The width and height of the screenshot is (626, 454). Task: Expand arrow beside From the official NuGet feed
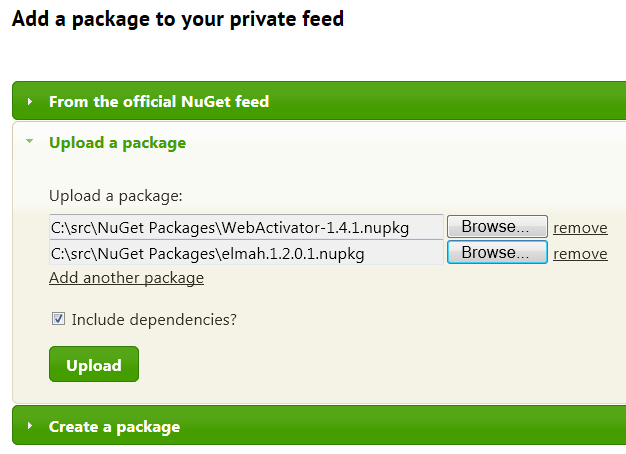pos(30,101)
